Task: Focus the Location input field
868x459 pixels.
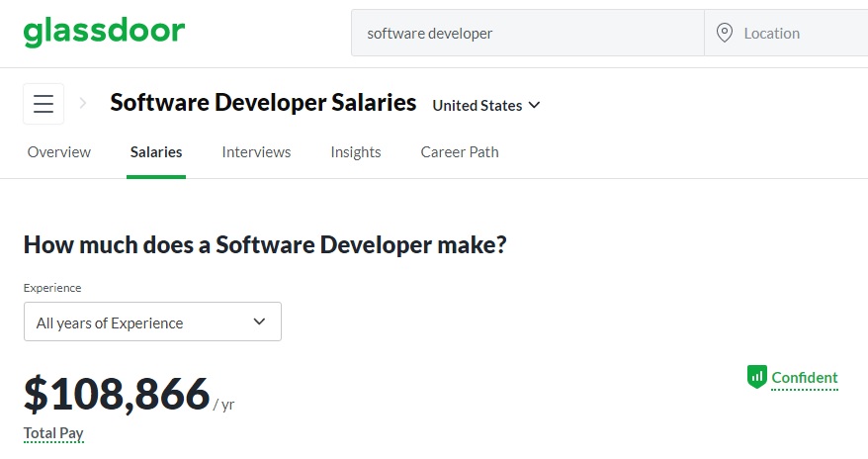Action: pyautogui.click(x=801, y=34)
